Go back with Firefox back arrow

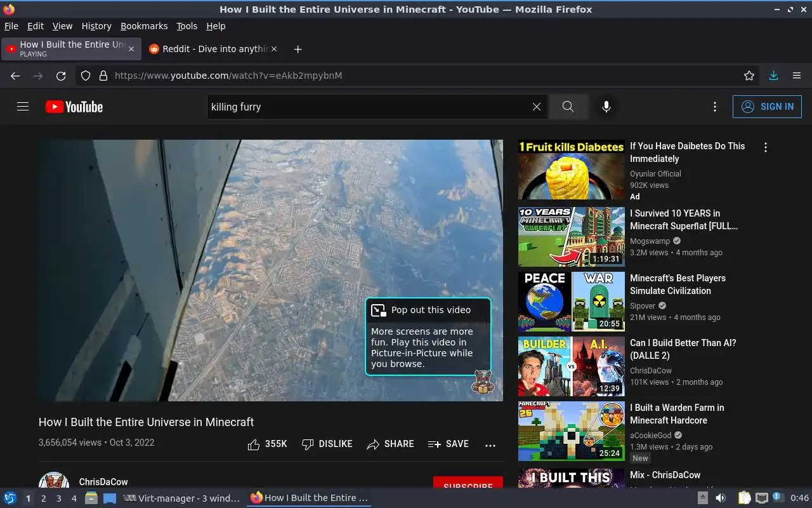[15, 76]
